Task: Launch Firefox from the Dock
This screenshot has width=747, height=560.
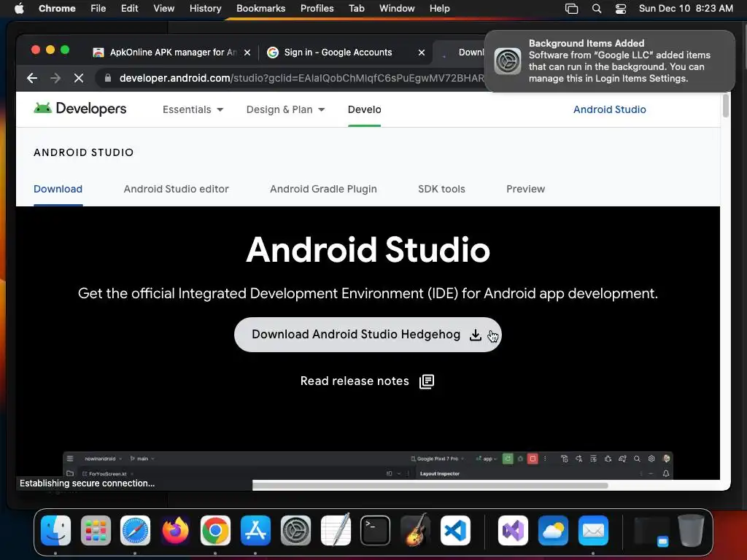Action: (x=175, y=531)
